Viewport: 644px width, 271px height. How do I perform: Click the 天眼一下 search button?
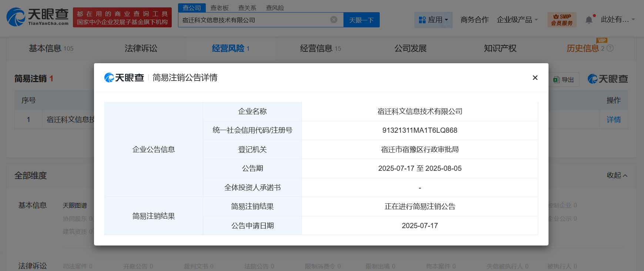362,20
